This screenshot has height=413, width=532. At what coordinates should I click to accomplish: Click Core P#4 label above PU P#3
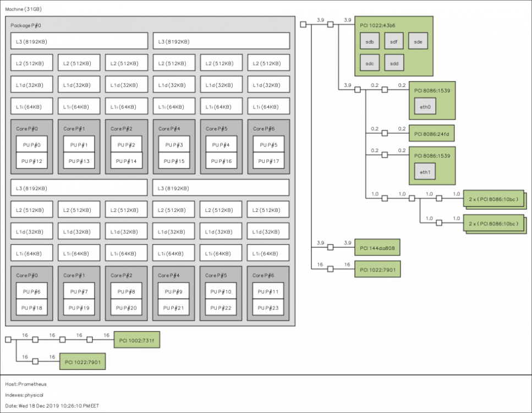click(169, 129)
